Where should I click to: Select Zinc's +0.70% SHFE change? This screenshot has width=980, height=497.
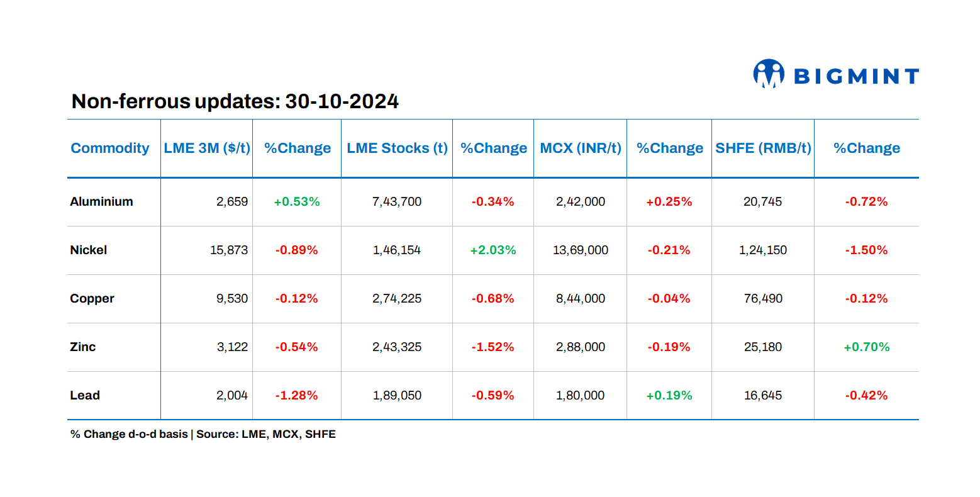tap(866, 347)
